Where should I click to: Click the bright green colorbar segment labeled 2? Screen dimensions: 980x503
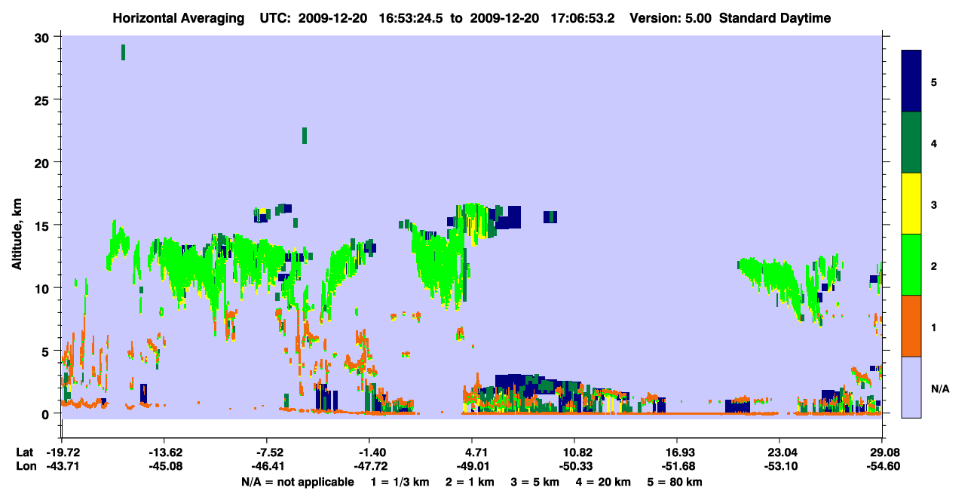point(911,265)
